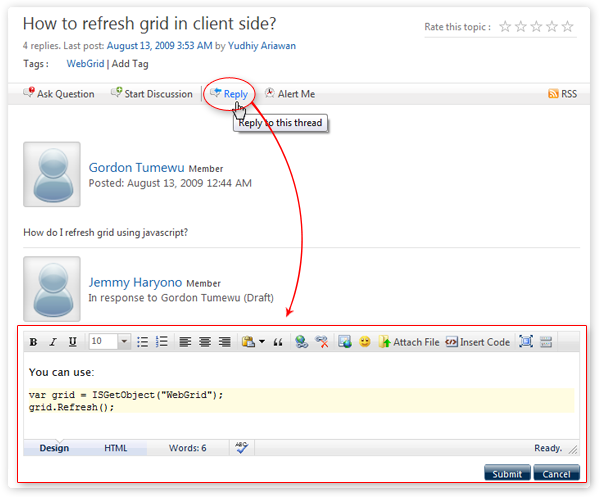600x497 pixels.
Task: Rate the topic one star
Action: (x=505, y=26)
